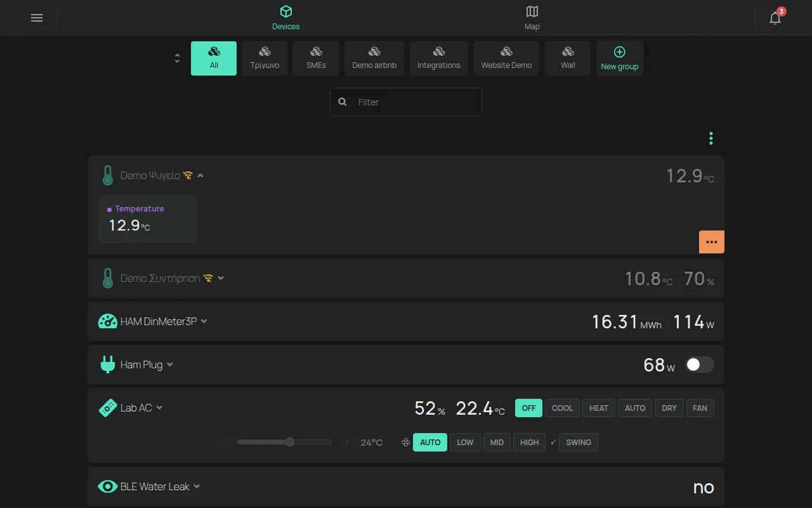Select the Demo airbnb group
Viewport: 812px width, 508px height.
tap(374, 58)
